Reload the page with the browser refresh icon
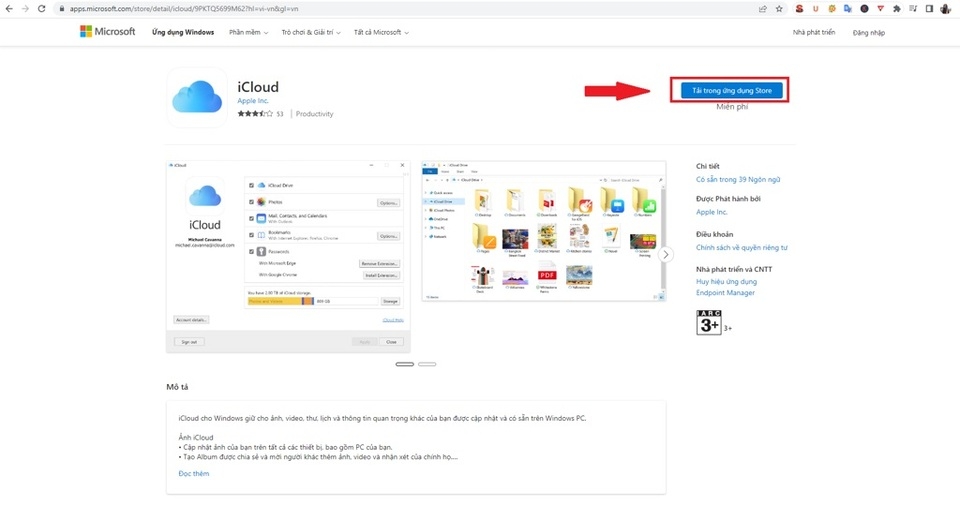Viewport: 960px width, 505px height. coord(41,9)
